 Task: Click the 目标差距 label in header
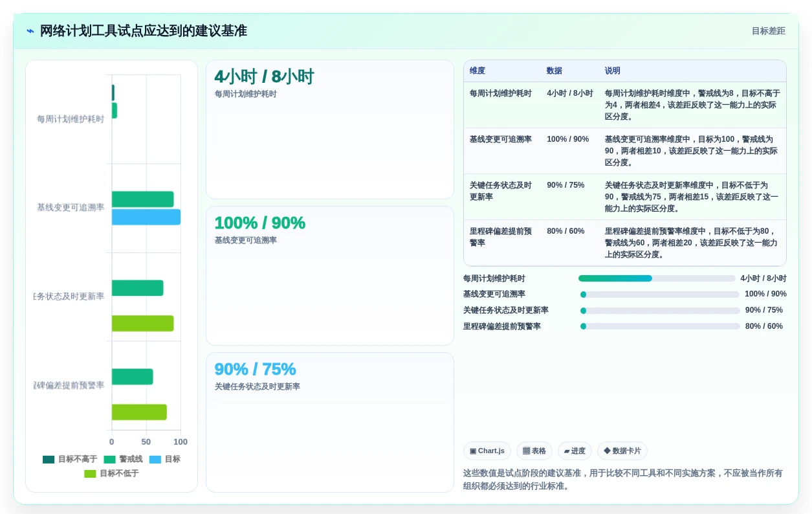point(768,31)
